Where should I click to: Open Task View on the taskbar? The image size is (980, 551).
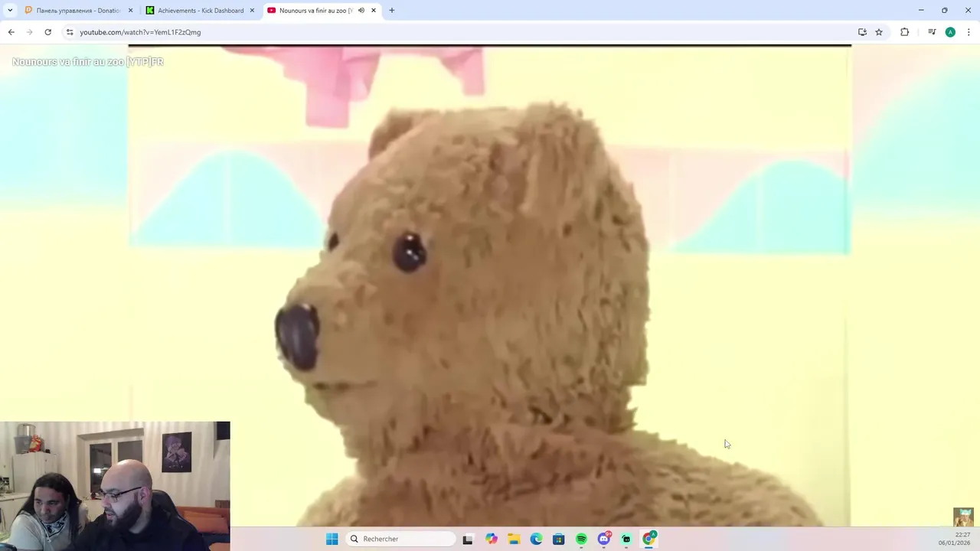[x=468, y=539]
